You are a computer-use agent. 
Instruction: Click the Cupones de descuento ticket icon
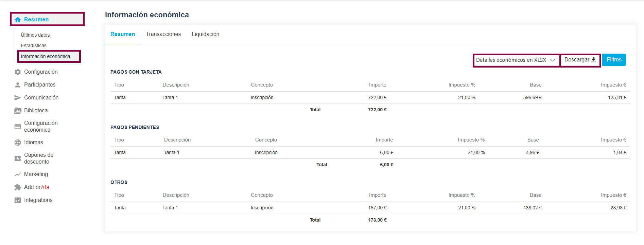point(18,158)
